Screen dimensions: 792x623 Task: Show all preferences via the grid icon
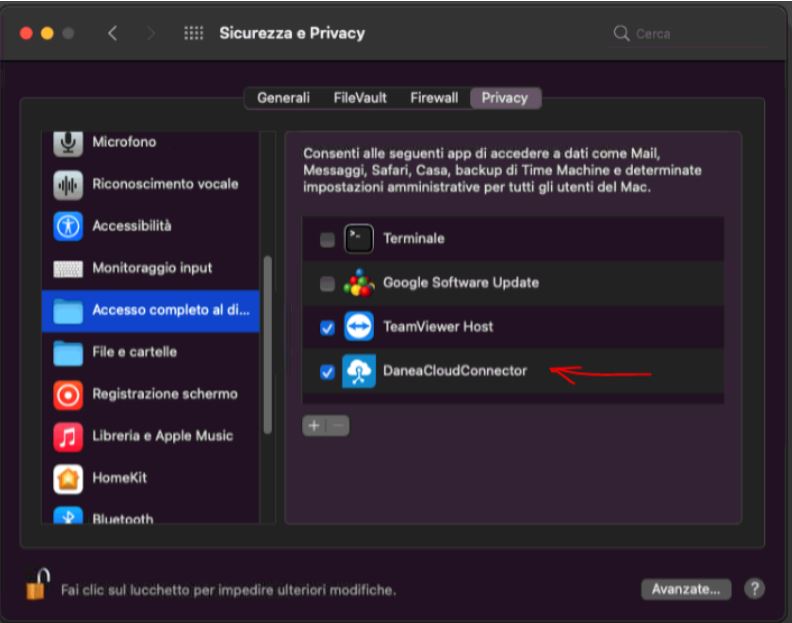193,33
